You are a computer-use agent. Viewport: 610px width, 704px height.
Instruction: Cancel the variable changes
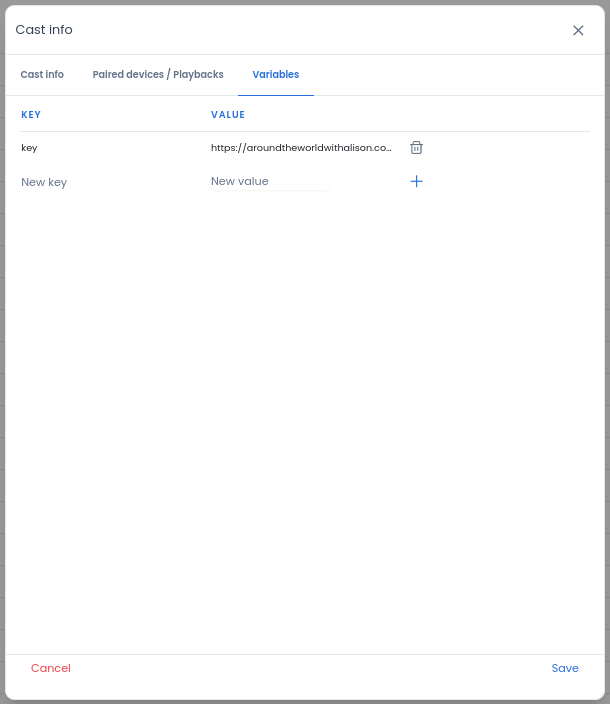point(51,668)
